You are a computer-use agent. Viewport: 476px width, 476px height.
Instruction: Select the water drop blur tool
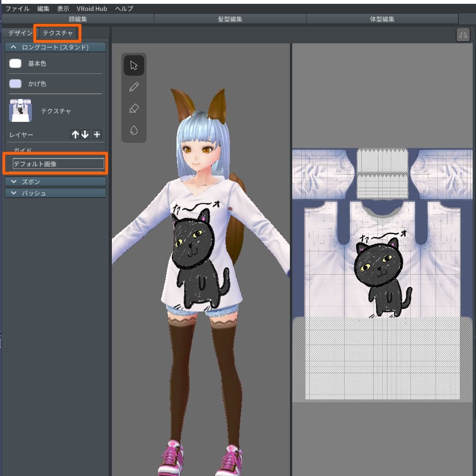point(134,130)
